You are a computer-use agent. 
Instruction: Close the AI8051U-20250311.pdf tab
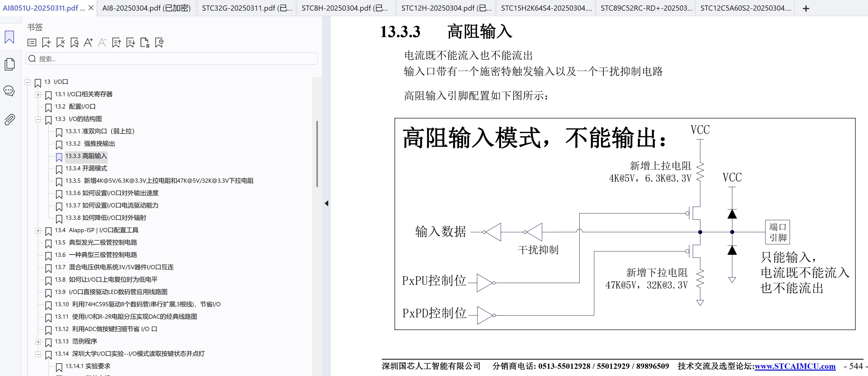[x=91, y=8]
